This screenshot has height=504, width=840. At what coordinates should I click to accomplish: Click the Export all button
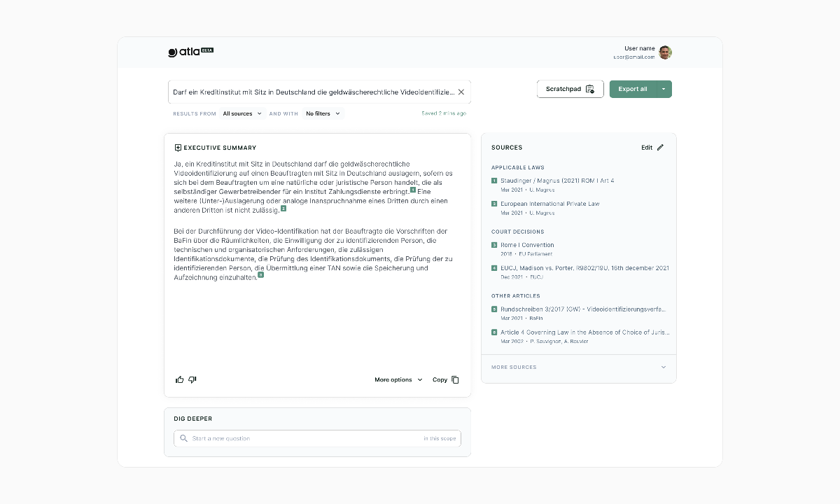pyautogui.click(x=632, y=89)
